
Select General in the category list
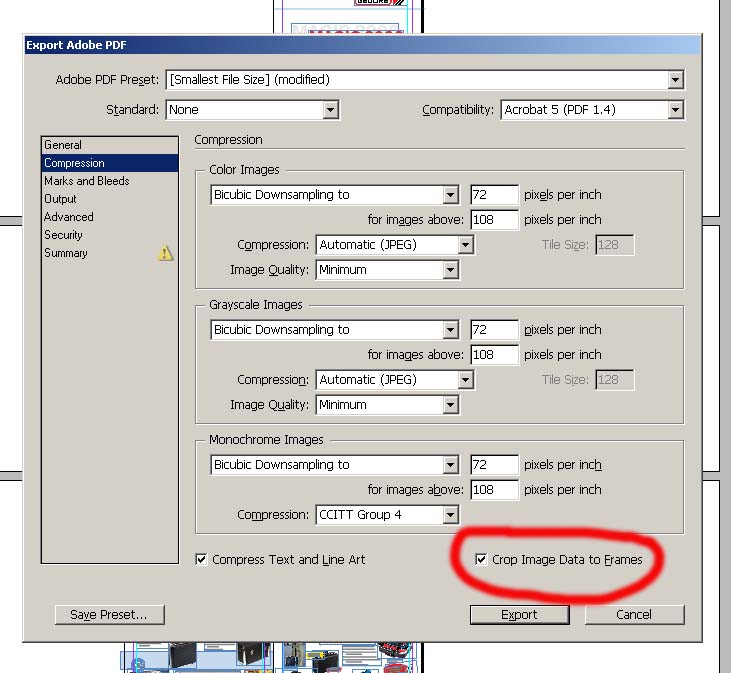click(110, 145)
